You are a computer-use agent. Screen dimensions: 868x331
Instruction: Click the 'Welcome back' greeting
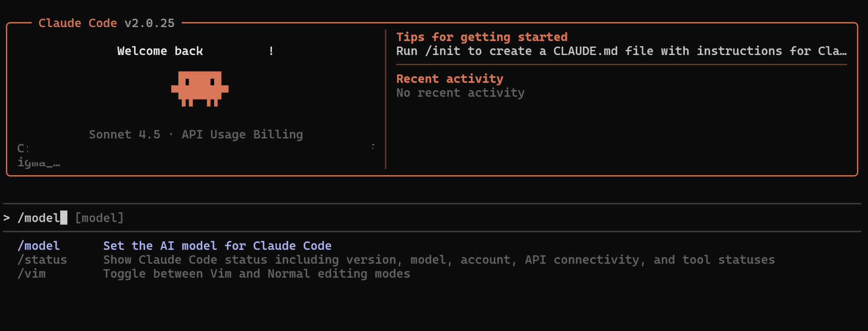tap(160, 51)
